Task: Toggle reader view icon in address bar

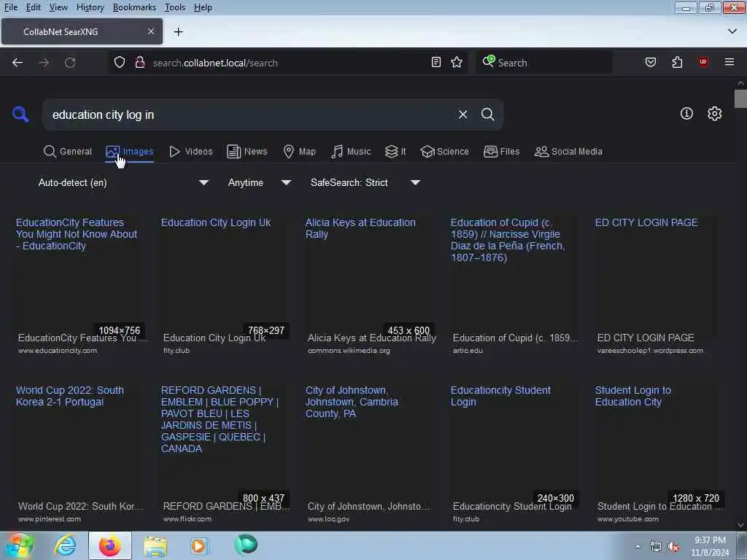Action: 436,62
